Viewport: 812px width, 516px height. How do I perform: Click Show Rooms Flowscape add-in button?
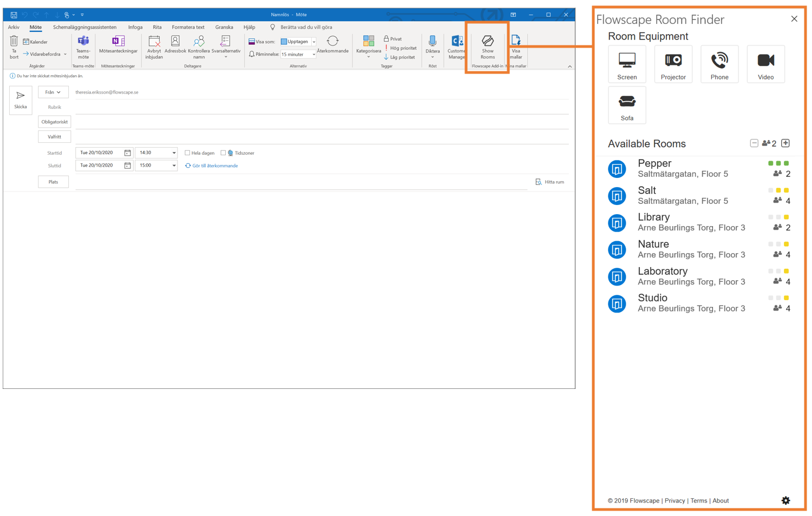pos(487,47)
